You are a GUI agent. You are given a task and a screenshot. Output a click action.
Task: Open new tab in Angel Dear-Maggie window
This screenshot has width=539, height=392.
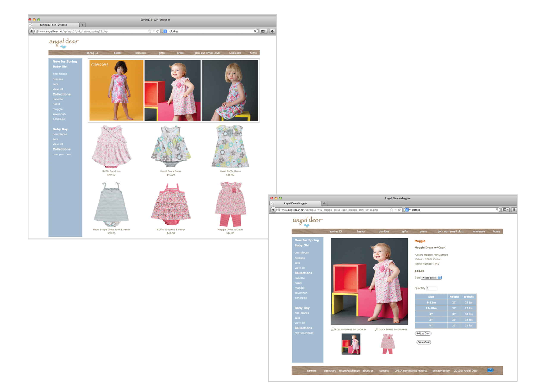pyautogui.click(x=324, y=203)
